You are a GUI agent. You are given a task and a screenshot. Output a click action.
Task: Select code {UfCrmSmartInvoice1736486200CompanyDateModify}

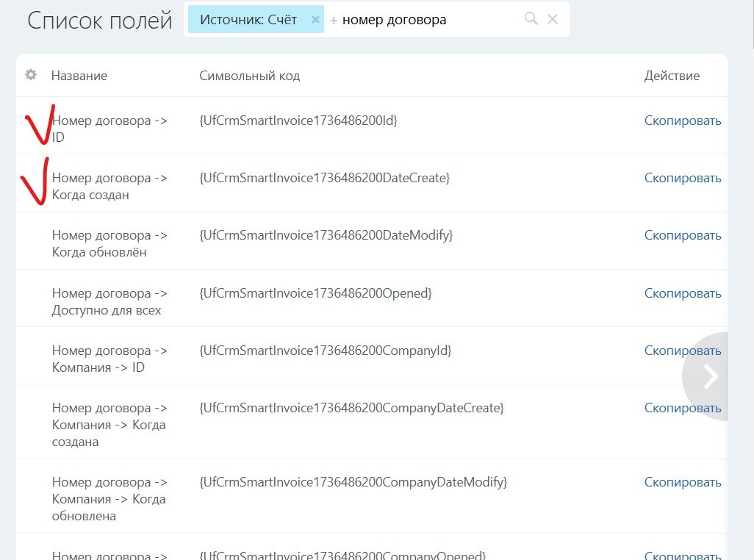point(353,481)
